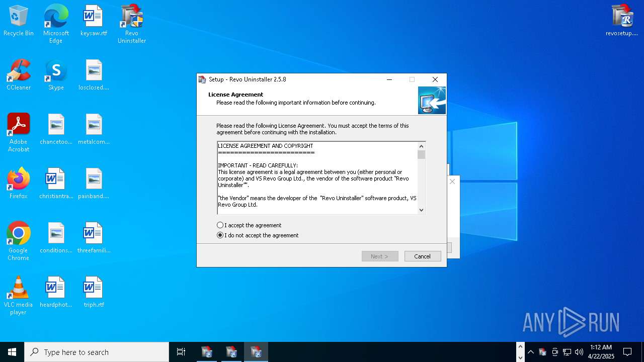Open Task View on taskbar
This screenshot has height=362, width=644.
(x=181, y=352)
